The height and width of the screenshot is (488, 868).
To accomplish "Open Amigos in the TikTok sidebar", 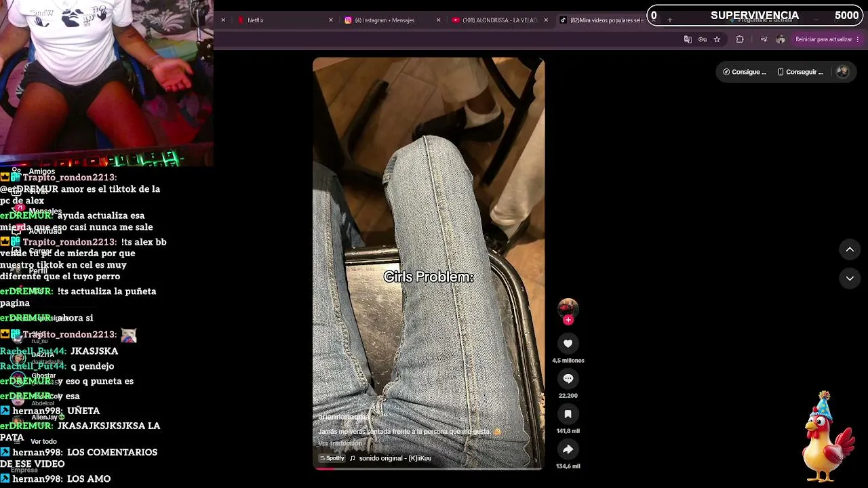I will click(x=34, y=171).
